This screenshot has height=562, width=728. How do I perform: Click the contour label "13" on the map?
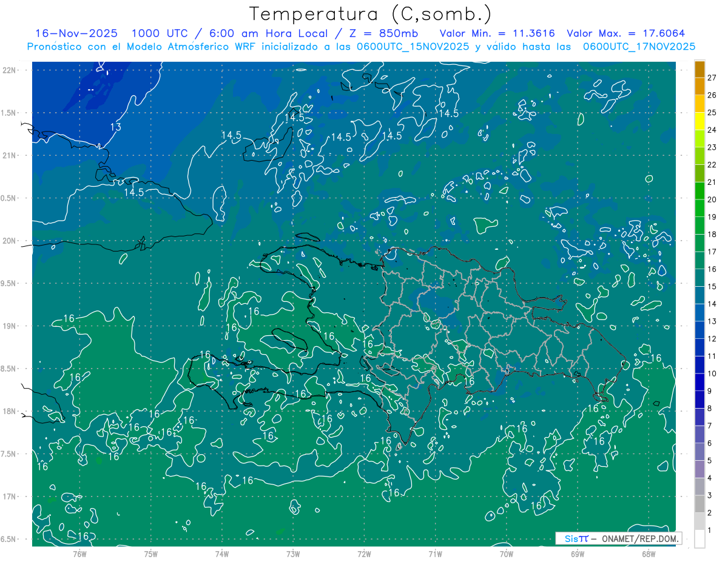(x=115, y=127)
